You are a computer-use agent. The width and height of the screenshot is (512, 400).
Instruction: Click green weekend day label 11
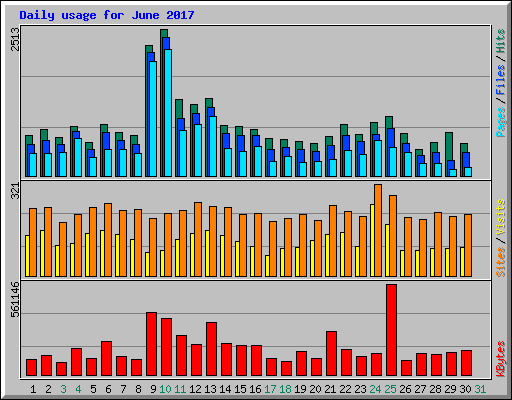pyautogui.click(x=180, y=389)
